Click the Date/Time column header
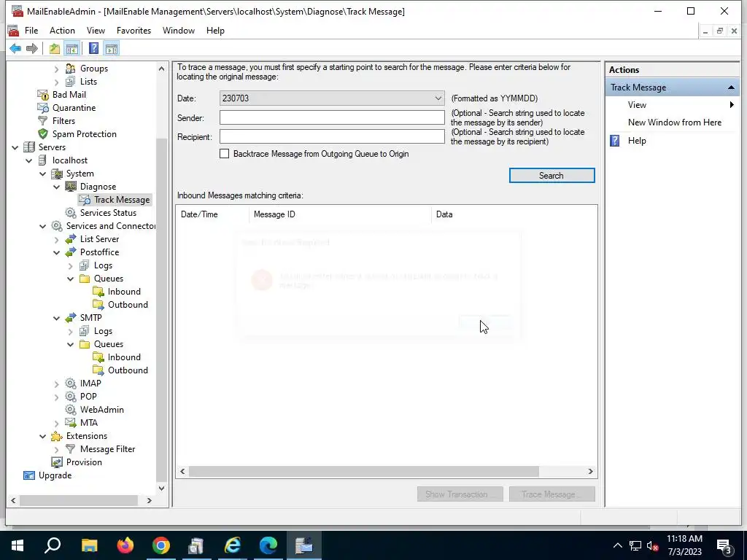747x560 pixels. pos(212,214)
